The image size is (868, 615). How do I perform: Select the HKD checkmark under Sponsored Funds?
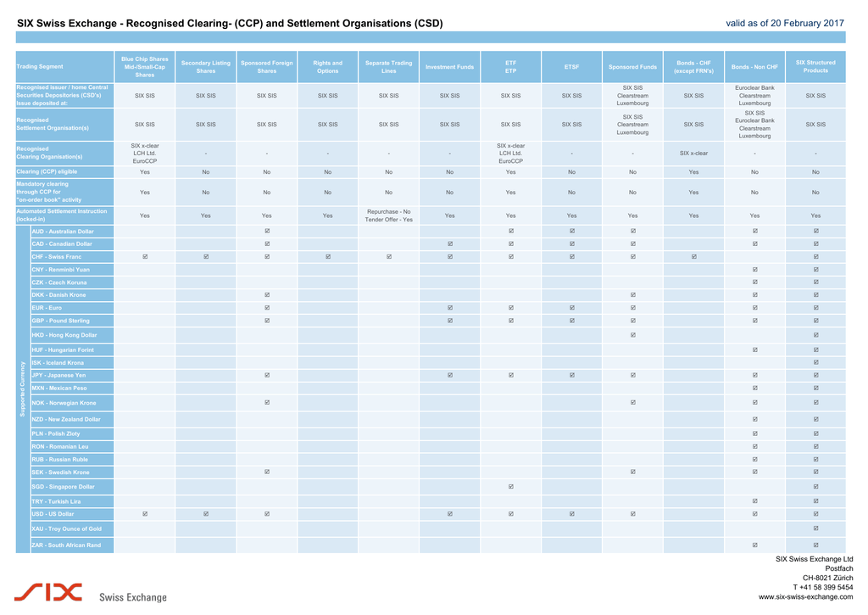point(632,335)
